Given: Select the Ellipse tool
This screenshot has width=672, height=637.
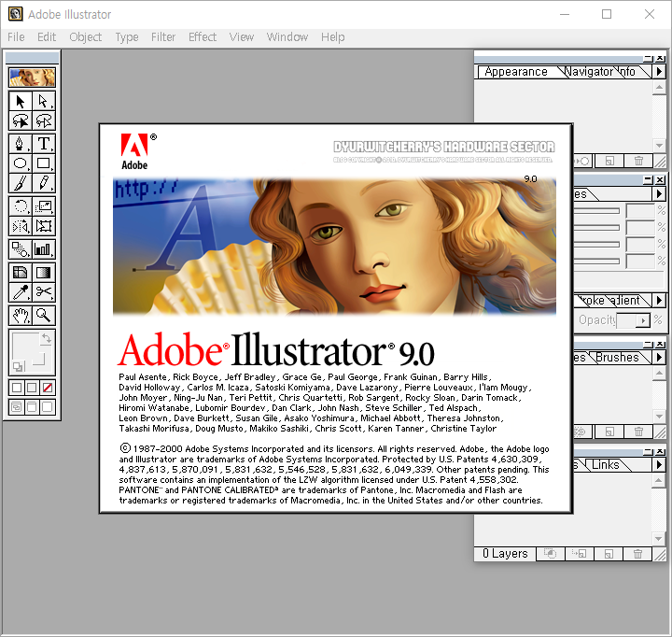Looking at the screenshot, I should [21, 163].
